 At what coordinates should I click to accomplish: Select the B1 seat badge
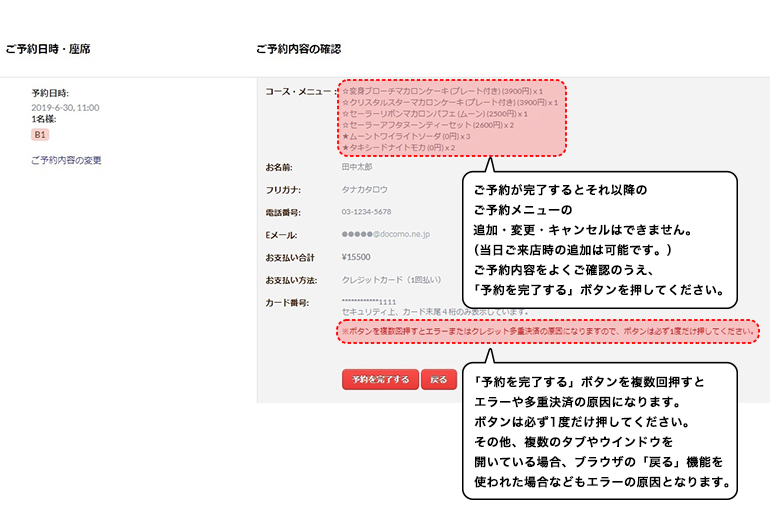point(40,134)
